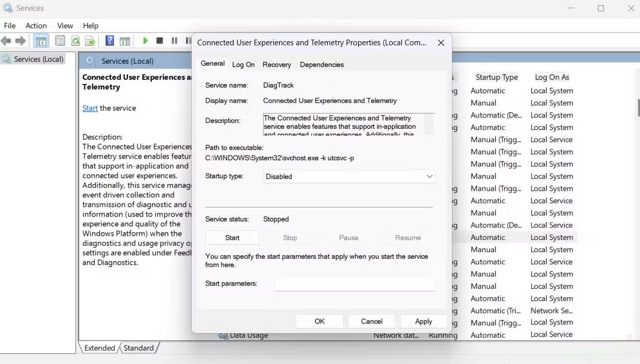Change startup type from Disabled to another option
640x364 pixels.
349,176
